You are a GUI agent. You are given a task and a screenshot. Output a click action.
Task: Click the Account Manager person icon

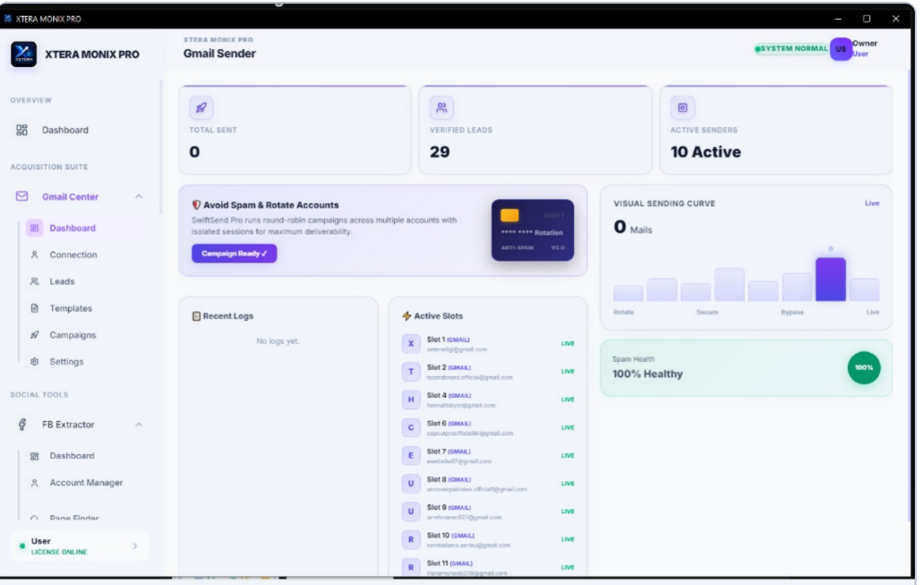coord(34,483)
